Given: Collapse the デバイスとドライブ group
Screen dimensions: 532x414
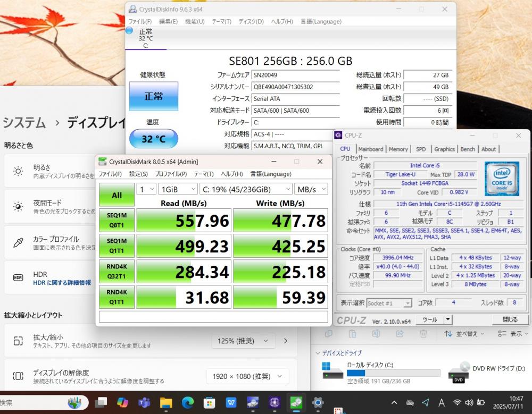Looking at the screenshot, I should point(318,353).
